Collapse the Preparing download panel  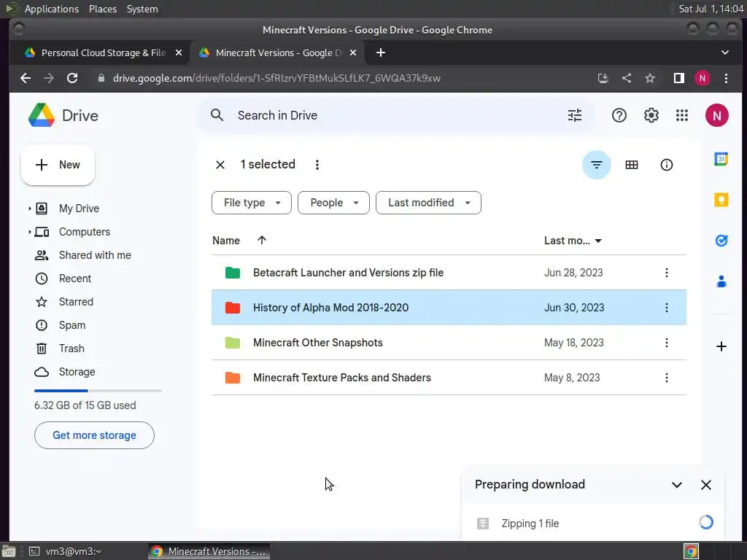pos(676,485)
